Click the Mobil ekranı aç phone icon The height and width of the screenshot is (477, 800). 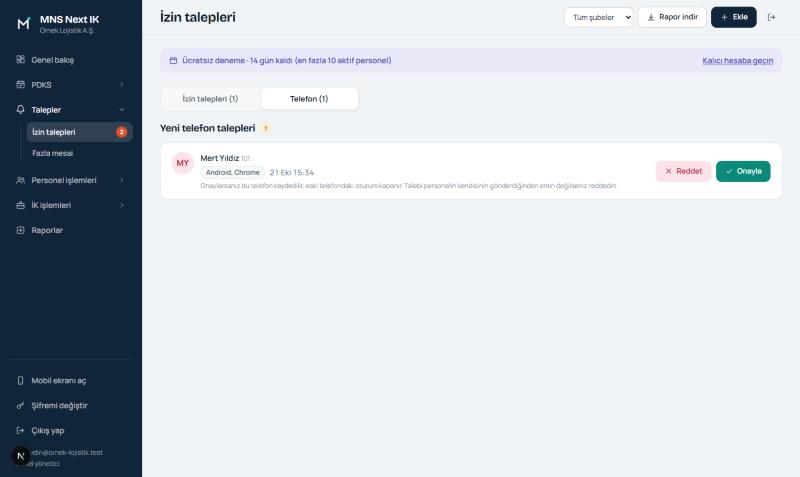pos(20,381)
